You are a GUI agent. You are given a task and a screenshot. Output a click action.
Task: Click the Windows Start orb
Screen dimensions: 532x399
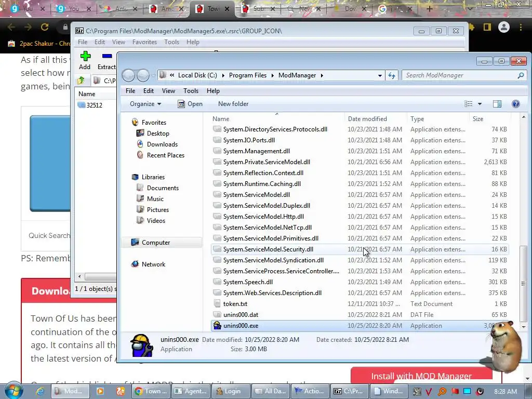(14, 391)
